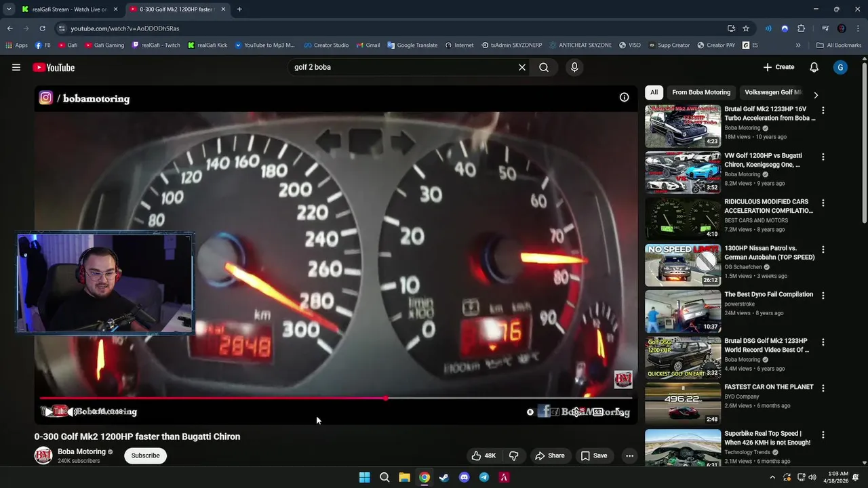Select the From Boba Motoring chip
The width and height of the screenshot is (868, 488).
[x=701, y=92]
